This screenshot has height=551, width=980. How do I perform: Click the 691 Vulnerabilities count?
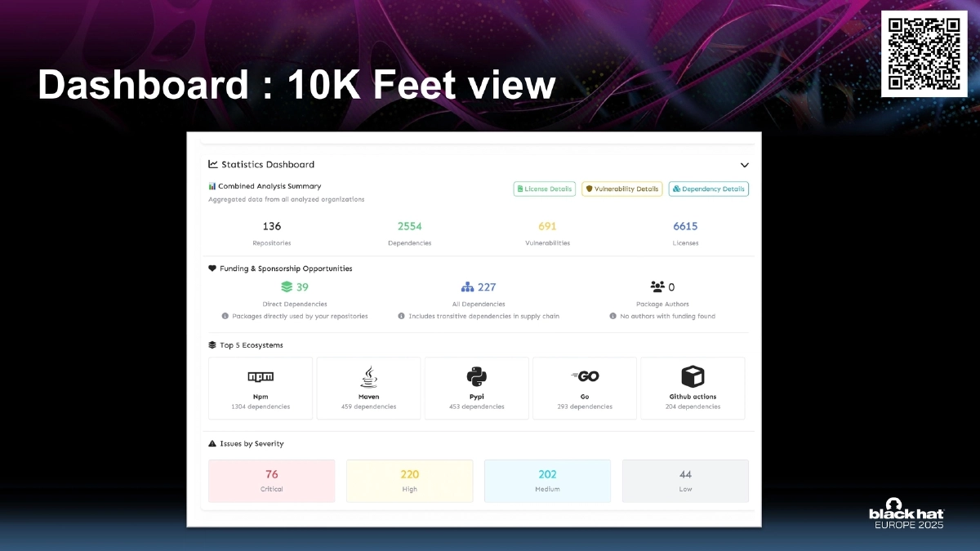tap(547, 226)
